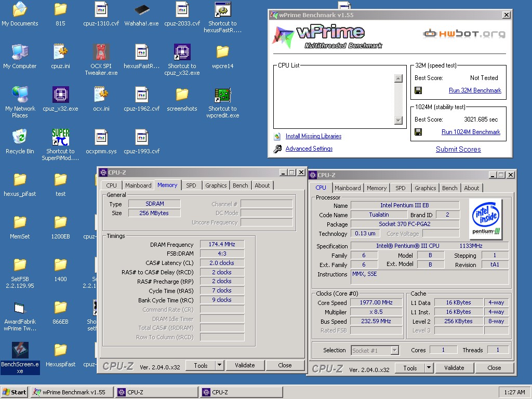532x399 pixels.
Task: Click the Core Speed value 1977.00 MHz
Action: (376, 302)
